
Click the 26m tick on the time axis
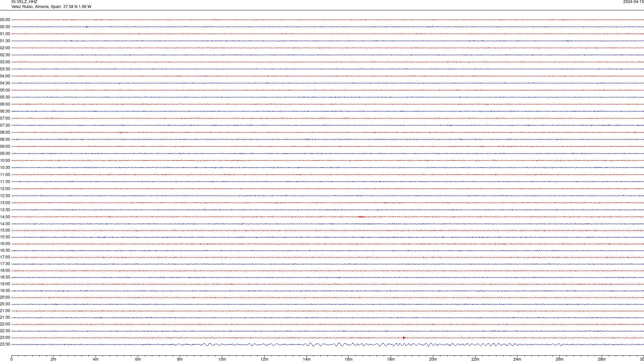pos(559,359)
